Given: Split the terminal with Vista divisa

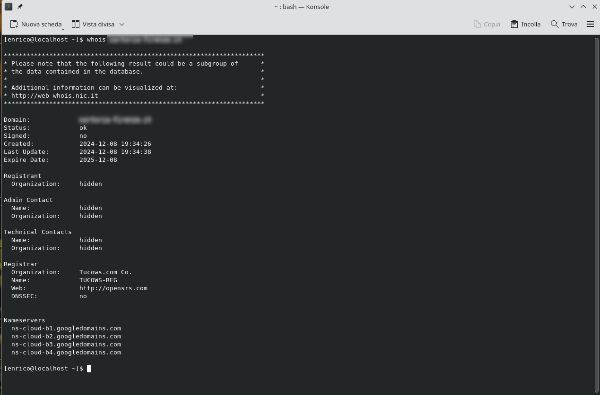Looking at the screenshot, I should click(x=93, y=24).
